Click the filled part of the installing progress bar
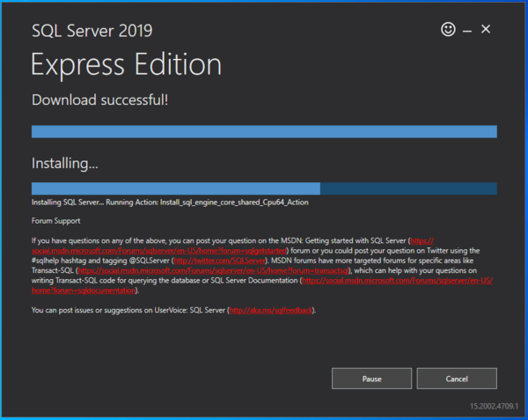Viewport: 528px width, 420px height. (175, 188)
